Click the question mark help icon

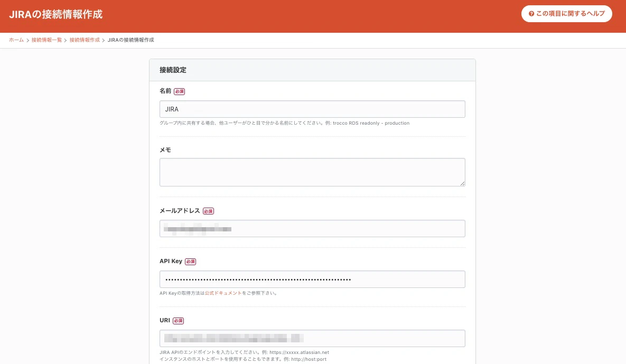click(531, 14)
